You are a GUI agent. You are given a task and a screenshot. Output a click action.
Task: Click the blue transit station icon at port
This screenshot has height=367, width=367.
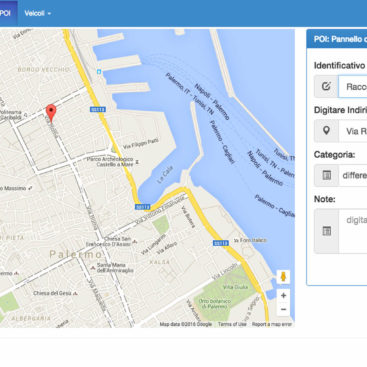pos(99,72)
